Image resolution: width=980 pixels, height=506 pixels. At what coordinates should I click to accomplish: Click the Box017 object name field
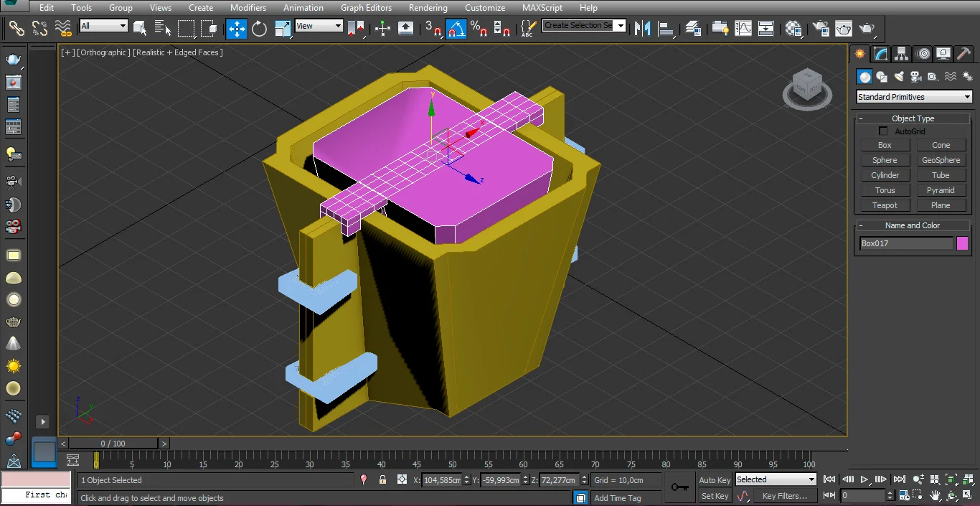click(x=906, y=243)
